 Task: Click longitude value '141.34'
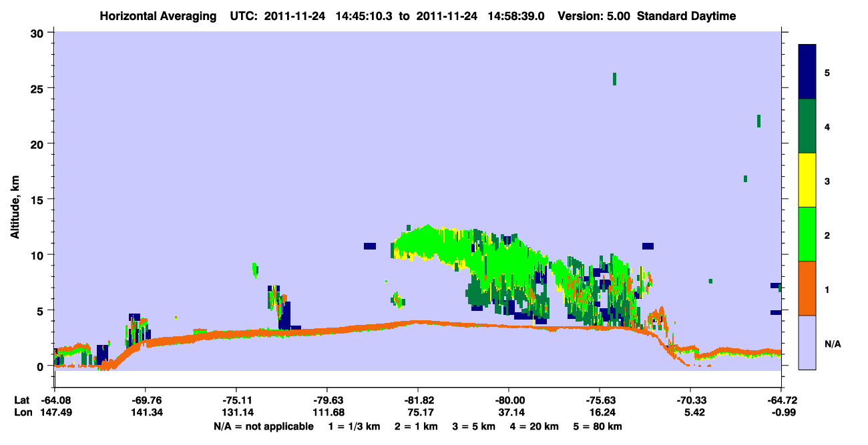[x=146, y=413]
